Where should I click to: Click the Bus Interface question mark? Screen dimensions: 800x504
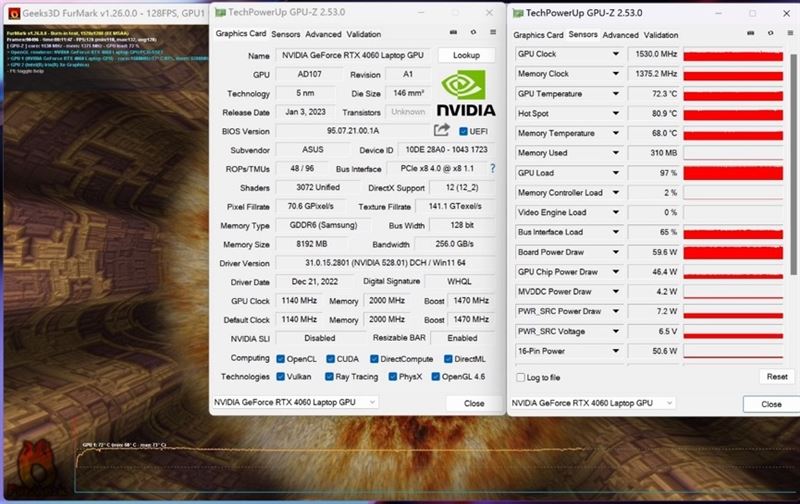pos(492,168)
